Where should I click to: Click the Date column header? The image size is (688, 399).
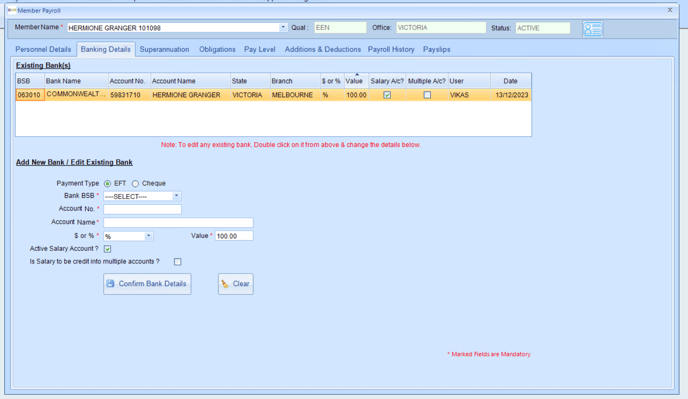coord(511,81)
